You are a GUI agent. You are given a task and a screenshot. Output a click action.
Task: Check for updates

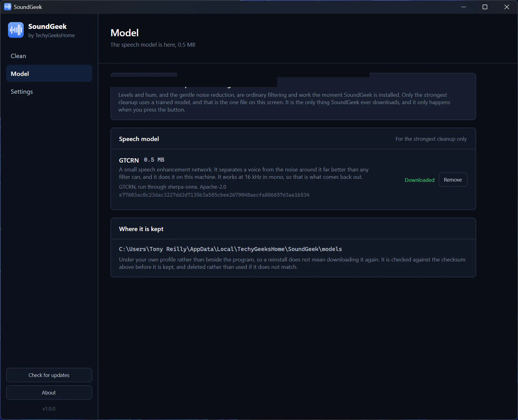[x=49, y=375]
